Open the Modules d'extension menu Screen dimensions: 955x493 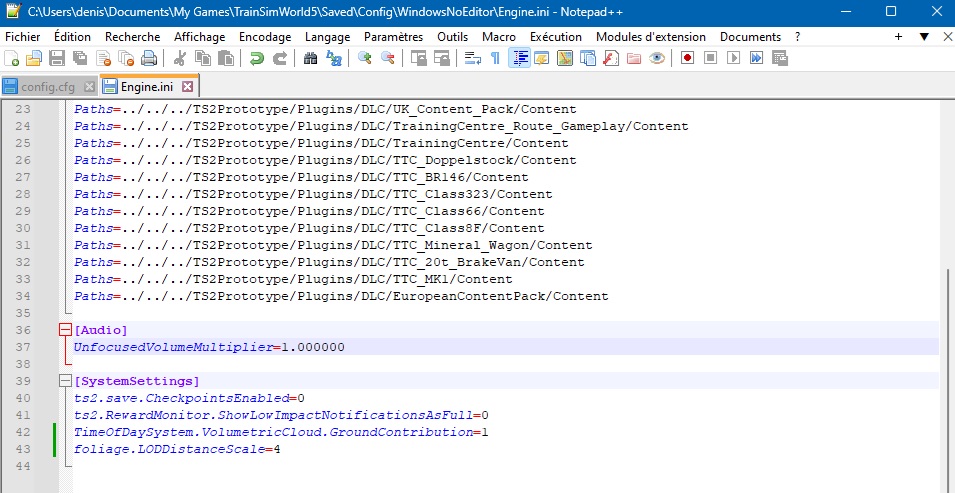pyautogui.click(x=651, y=37)
